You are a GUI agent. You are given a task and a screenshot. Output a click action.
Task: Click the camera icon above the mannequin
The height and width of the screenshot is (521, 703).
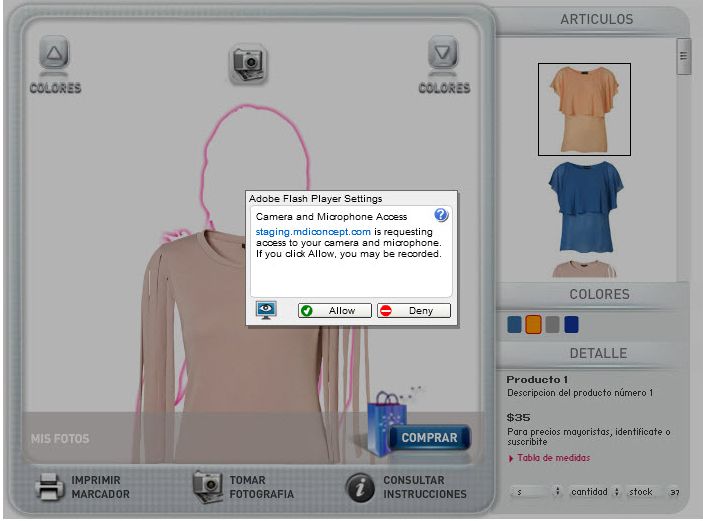247,63
